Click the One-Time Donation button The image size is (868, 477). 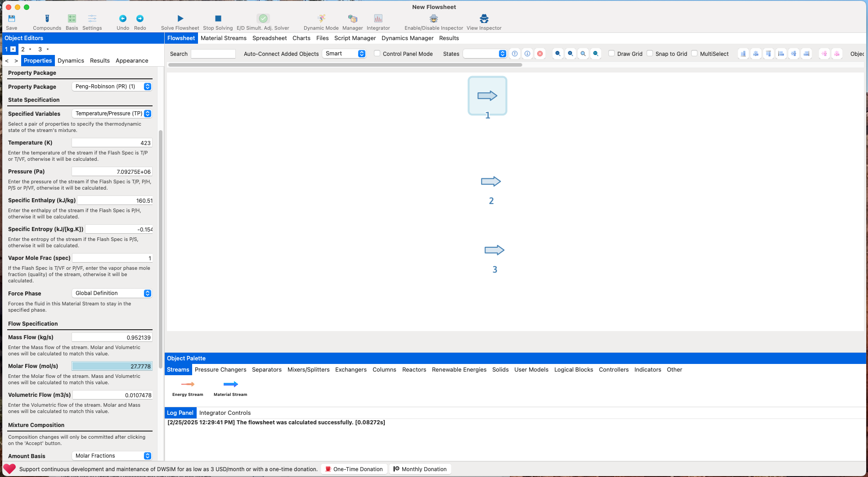(354, 469)
